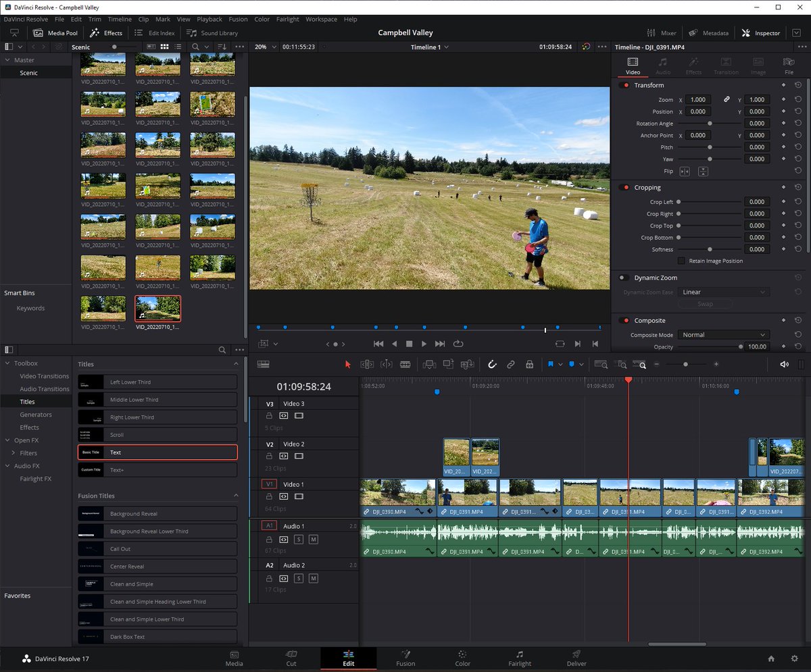Toggle the Media Pool panel button

pos(55,33)
